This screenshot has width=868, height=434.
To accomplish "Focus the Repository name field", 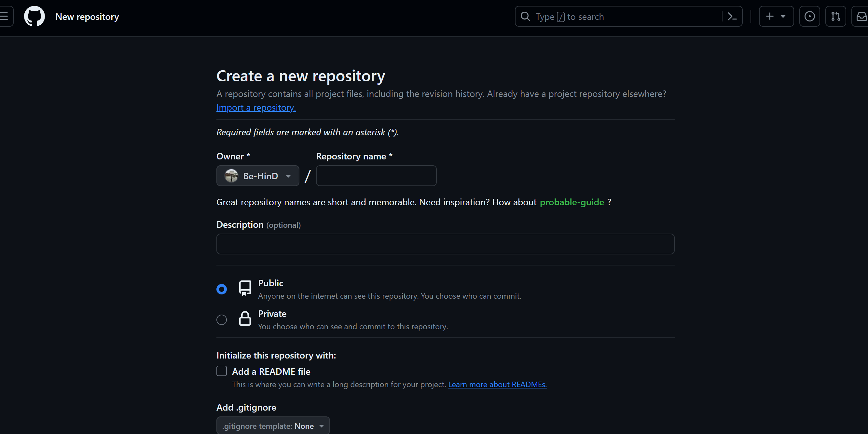I will coord(376,176).
